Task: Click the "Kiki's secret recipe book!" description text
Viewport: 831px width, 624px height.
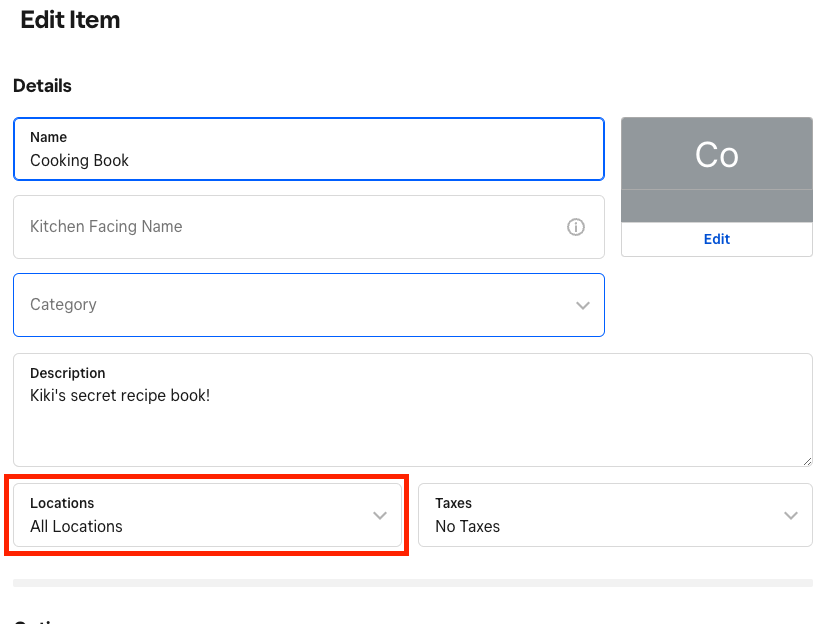Action: pos(120,395)
